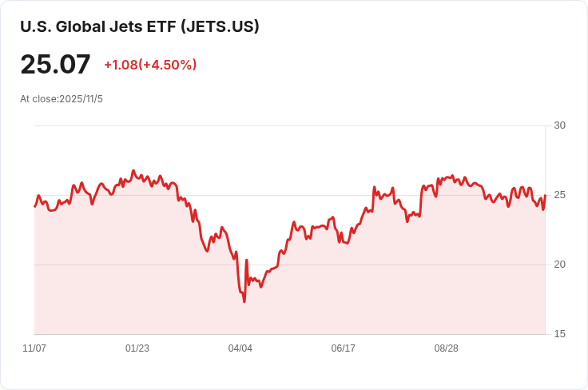The height and width of the screenshot is (390, 588).
Task: Click the U.S. Global Jets ETF title
Action: (140, 26)
